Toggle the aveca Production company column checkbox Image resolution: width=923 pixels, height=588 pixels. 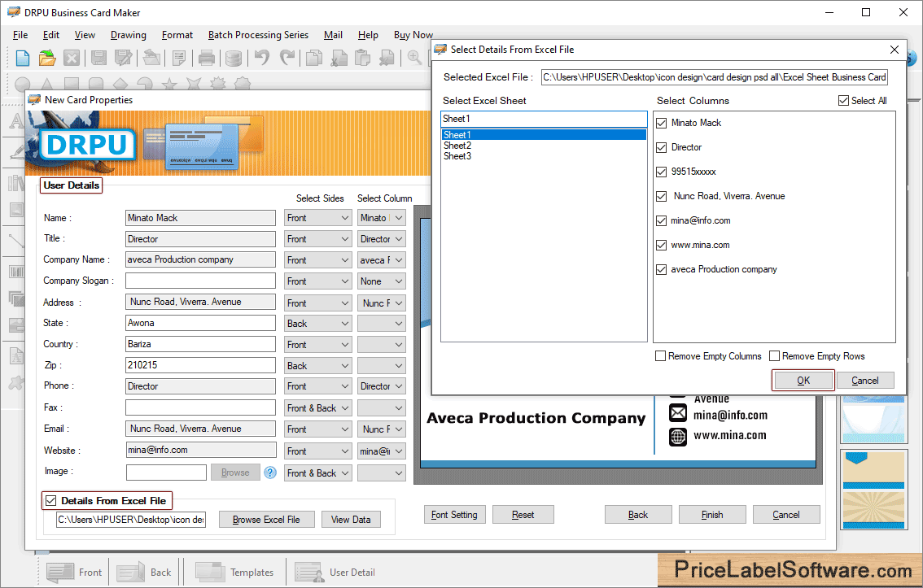coord(661,269)
